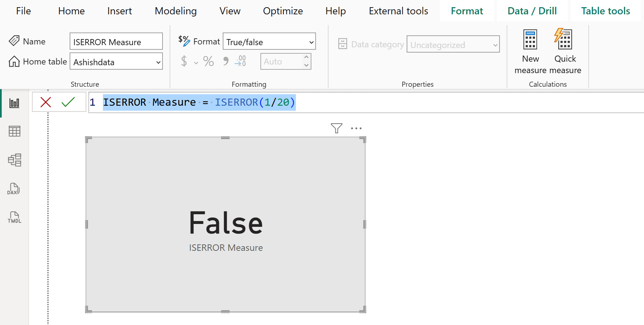Screen dimensions: 644x325
Task: Click the filter icon above card visual
Action: [336, 128]
